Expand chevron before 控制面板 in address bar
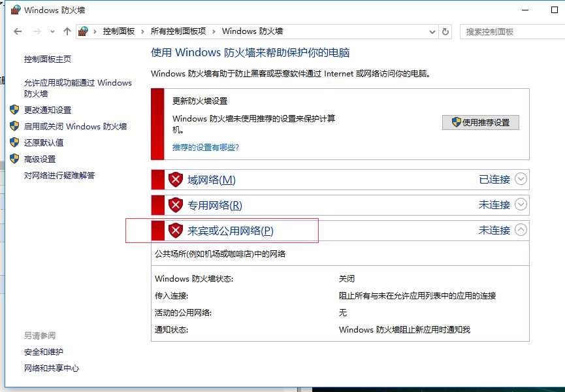Image resolution: width=565 pixels, height=392 pixels. point(95,32)
